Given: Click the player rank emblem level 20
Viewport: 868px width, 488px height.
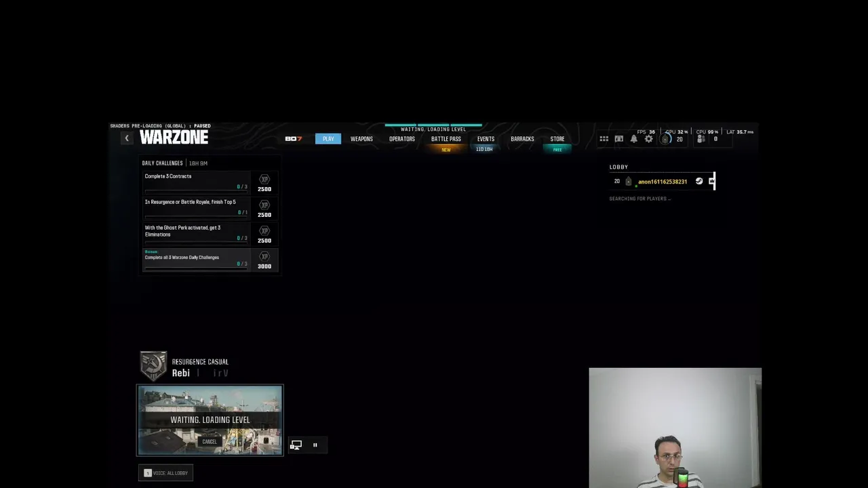Looking at the screenshot, I should [x=666, y=139].
